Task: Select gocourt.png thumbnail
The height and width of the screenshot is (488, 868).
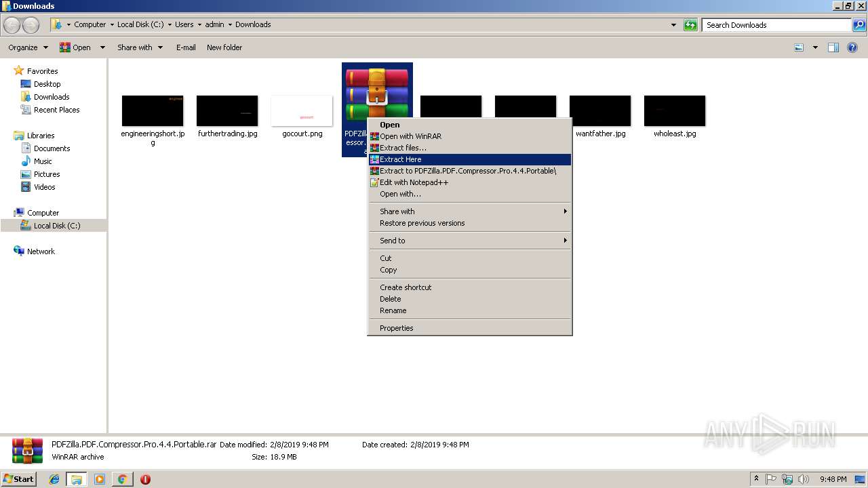Action: coord(302,110)
